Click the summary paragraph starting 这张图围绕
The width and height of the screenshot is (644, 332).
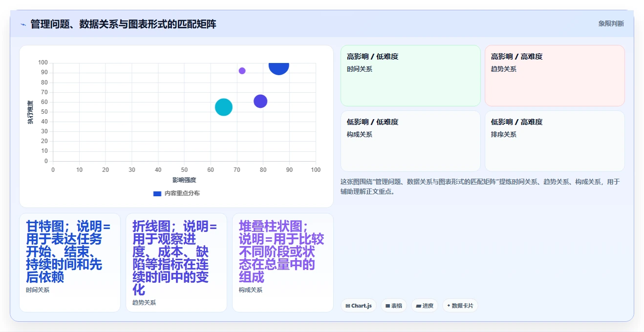480,187
